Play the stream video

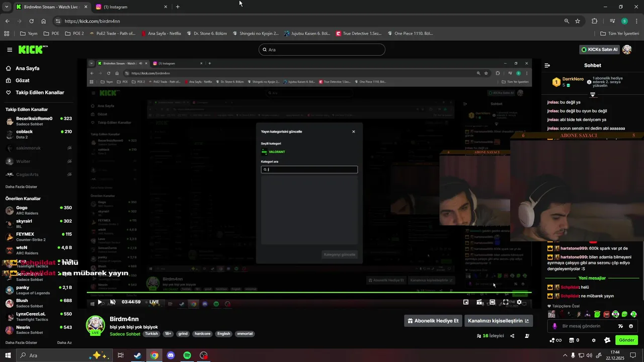(100, 302)
